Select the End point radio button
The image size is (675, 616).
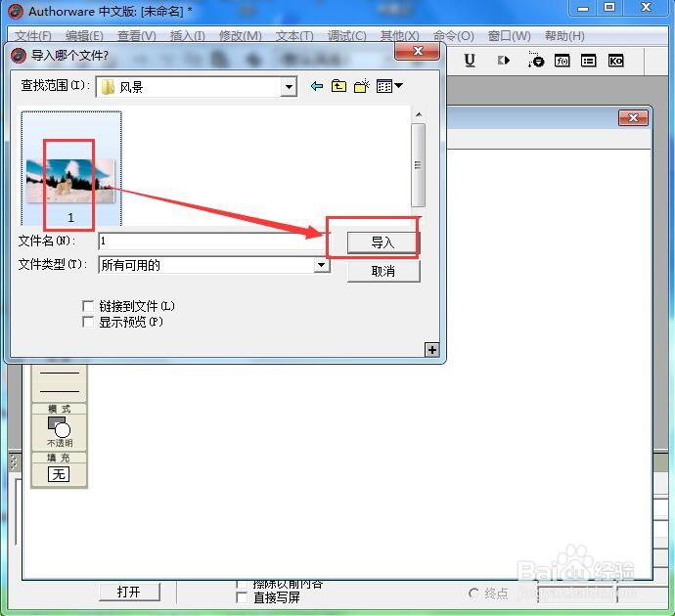click(473, 594)
